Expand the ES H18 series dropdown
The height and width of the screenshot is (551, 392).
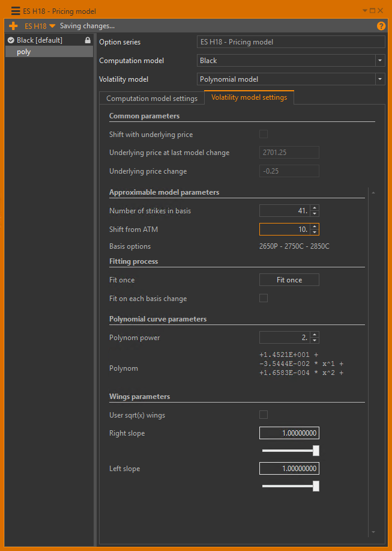coord(52,26)
